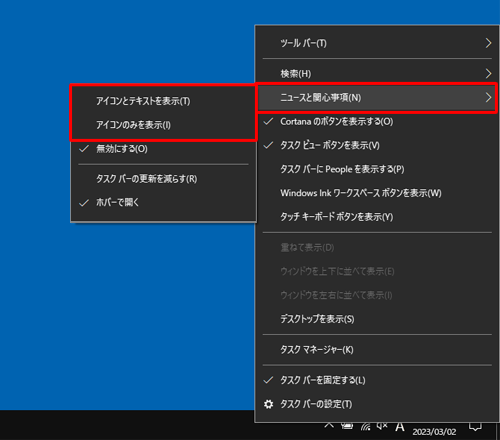Choose アイコンとテキストを表示(T)
This screenshot has height=440, width=500.
click(163, 101)
